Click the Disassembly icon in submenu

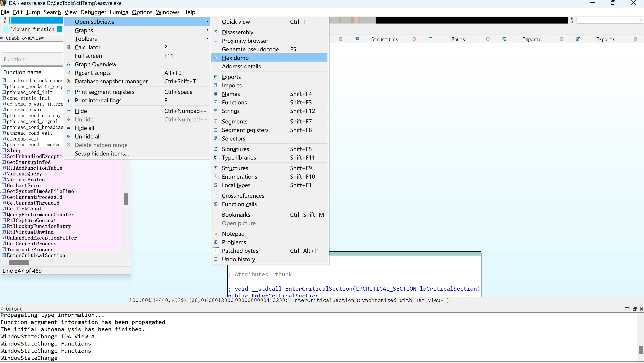215,32
